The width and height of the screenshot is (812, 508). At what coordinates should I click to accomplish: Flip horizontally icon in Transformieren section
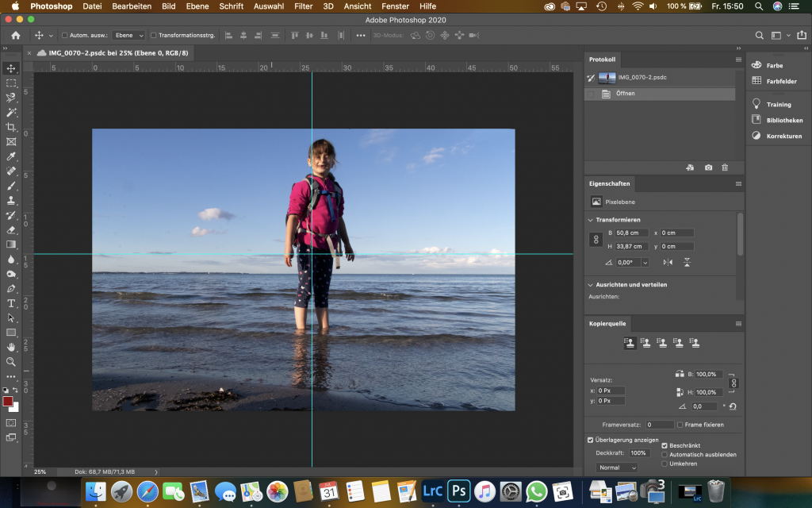[668, 262]
